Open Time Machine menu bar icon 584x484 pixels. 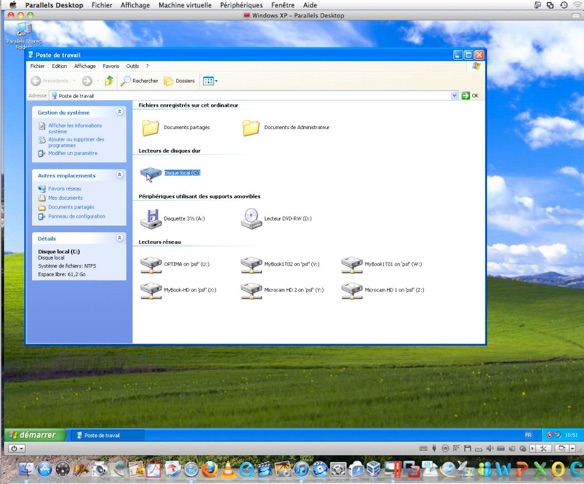pos(564,5)
